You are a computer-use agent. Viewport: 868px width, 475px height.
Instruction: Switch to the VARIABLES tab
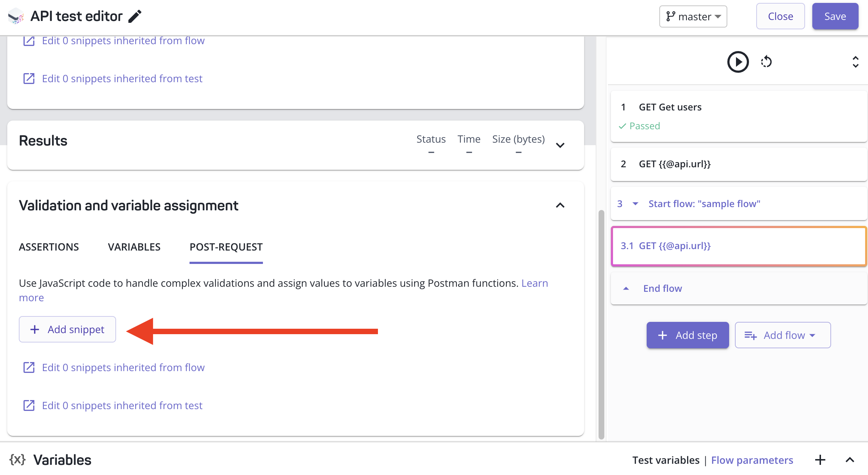coord(134,247)
